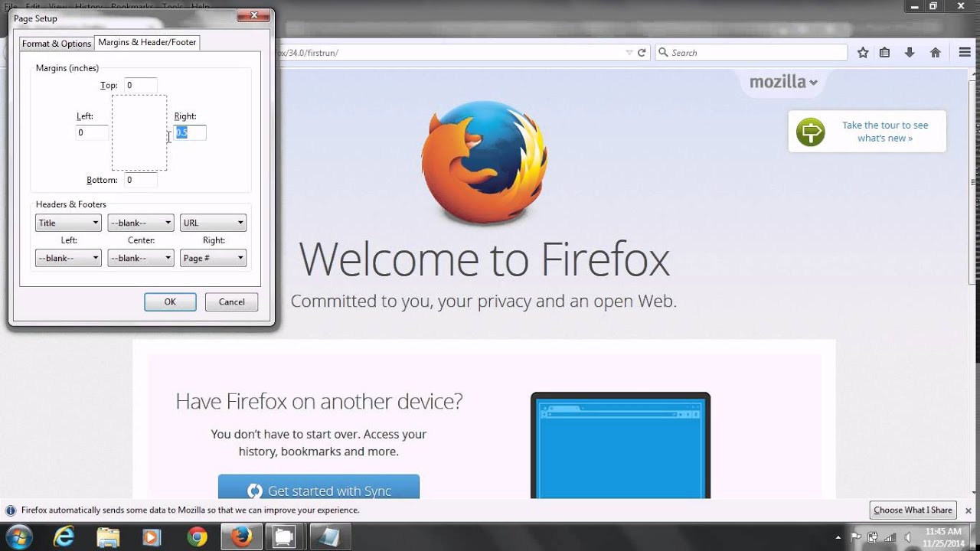
Task: Click the Right margin field
Action: tap(190, 132)
